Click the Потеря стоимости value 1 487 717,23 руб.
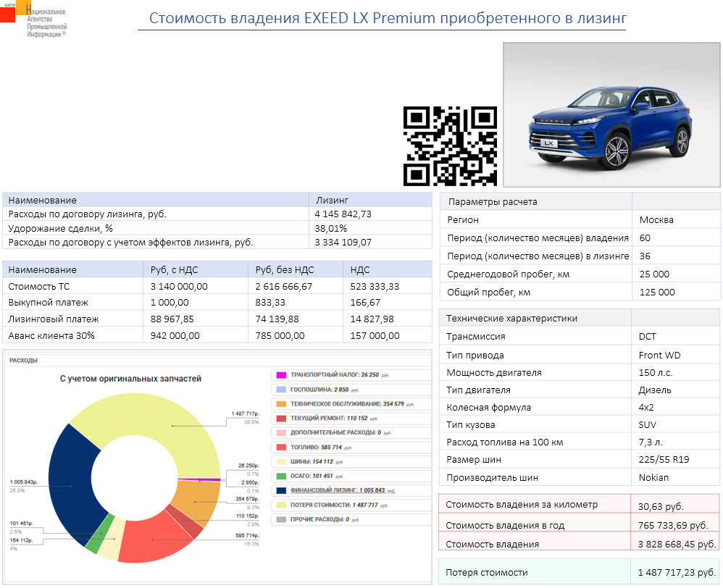723x588 pixels. pyautogui.click(x=677, y=573)
